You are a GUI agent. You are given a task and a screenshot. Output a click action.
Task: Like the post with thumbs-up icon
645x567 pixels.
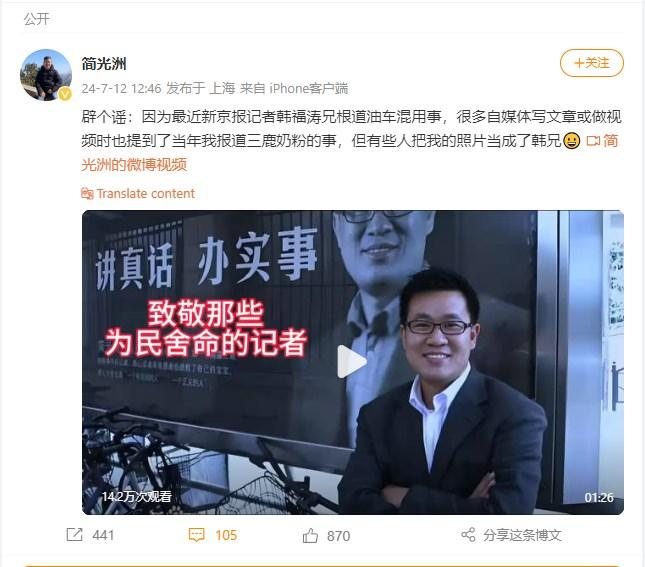(x=310, y=535)
